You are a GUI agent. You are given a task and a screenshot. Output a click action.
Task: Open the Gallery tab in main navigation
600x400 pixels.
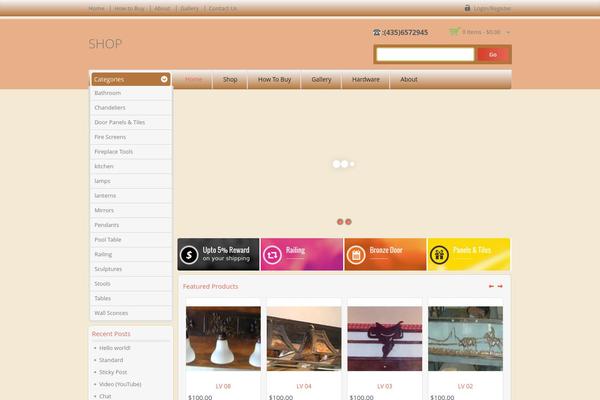(x=321, y=79)
